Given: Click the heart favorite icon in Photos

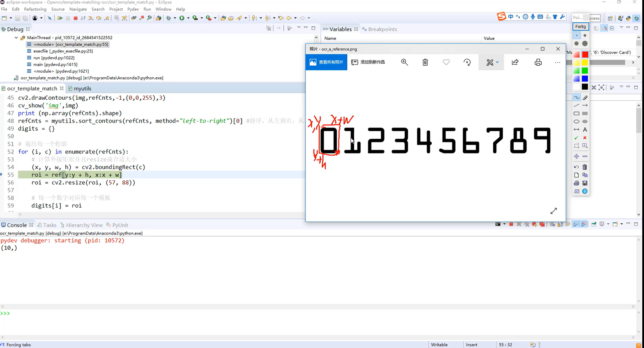Looking at the screenshot, I should (446, 62).
